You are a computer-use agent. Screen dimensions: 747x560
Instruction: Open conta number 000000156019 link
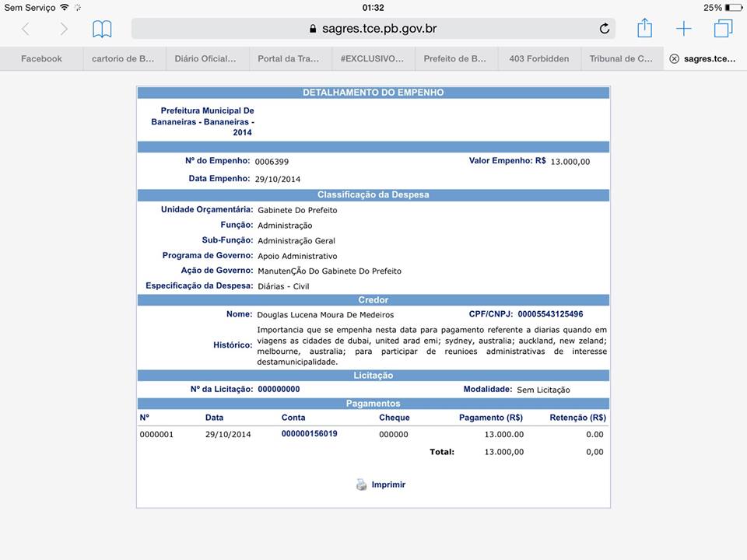309,433
